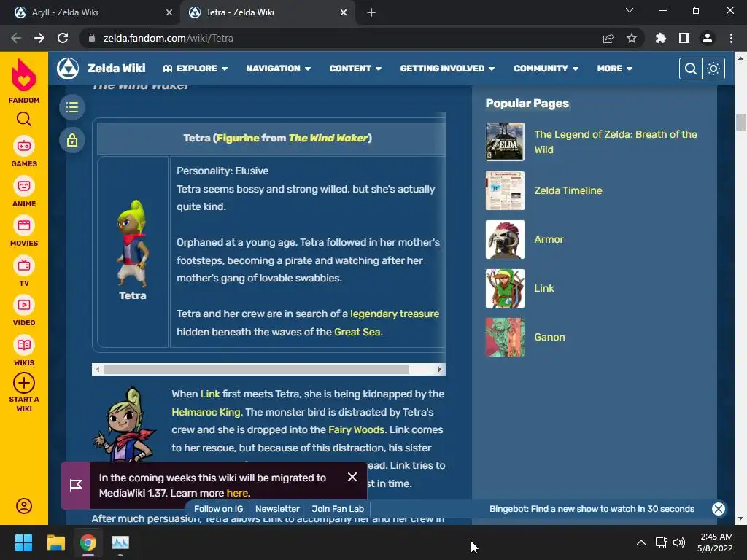Viewport: 747px width, 560px height.
Task: Open Fandom sidebar search icon
Action: [x=24, y=119]
